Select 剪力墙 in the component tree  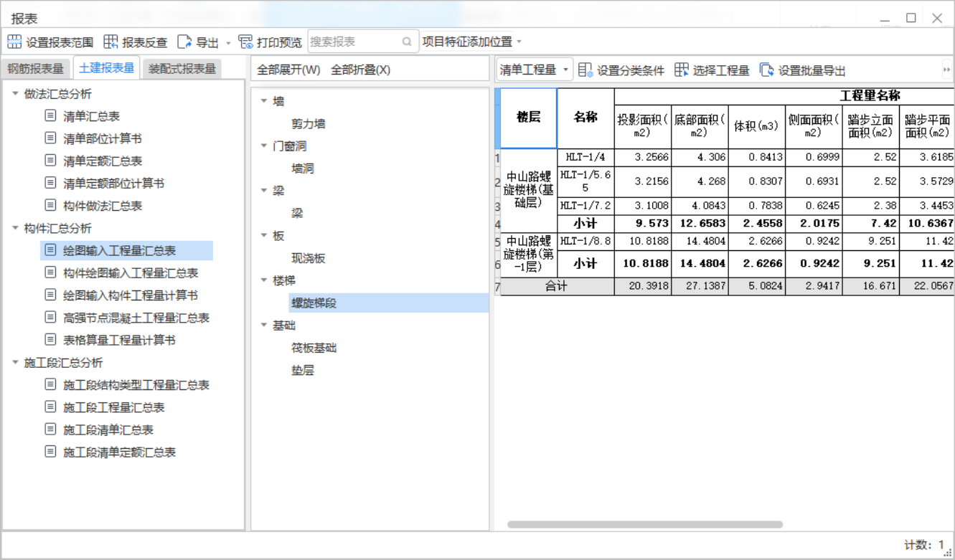[x=308, y=123]
